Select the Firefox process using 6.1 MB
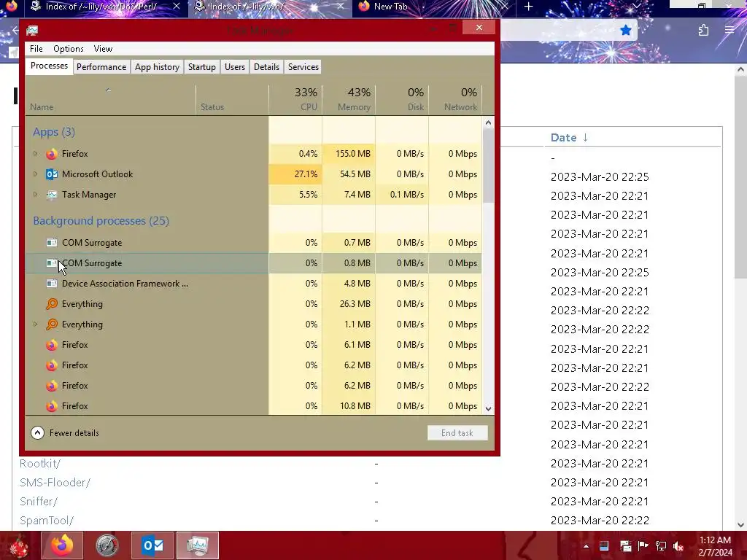Image resolution: width=747 pixels, height=560 pixels. 253,345
